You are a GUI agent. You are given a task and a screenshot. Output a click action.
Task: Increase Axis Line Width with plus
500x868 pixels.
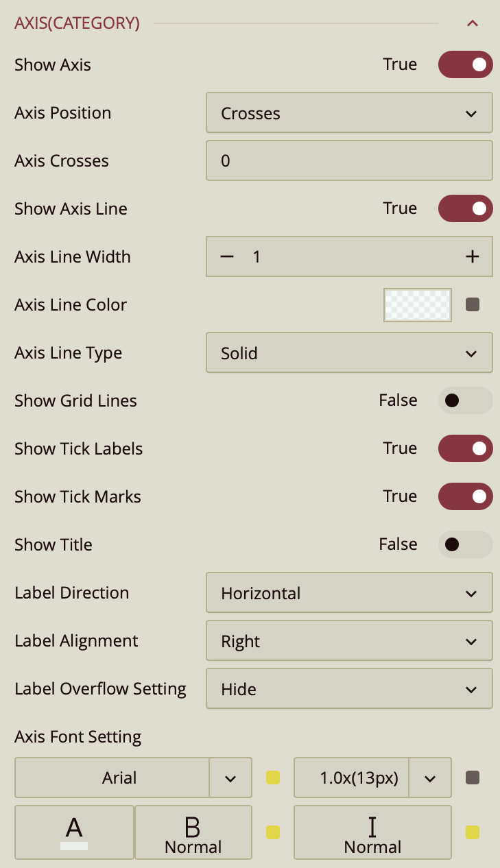472,257
